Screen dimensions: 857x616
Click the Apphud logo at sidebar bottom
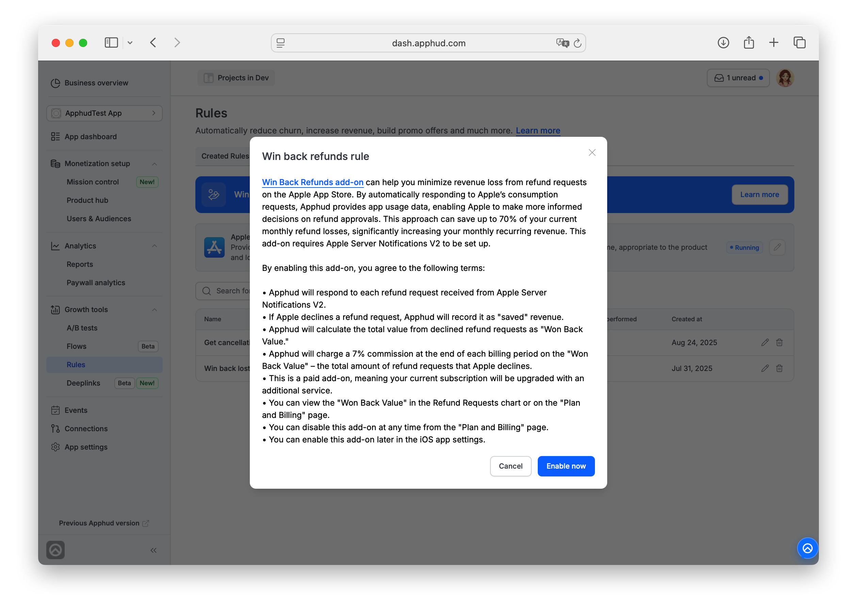[55, 550]
